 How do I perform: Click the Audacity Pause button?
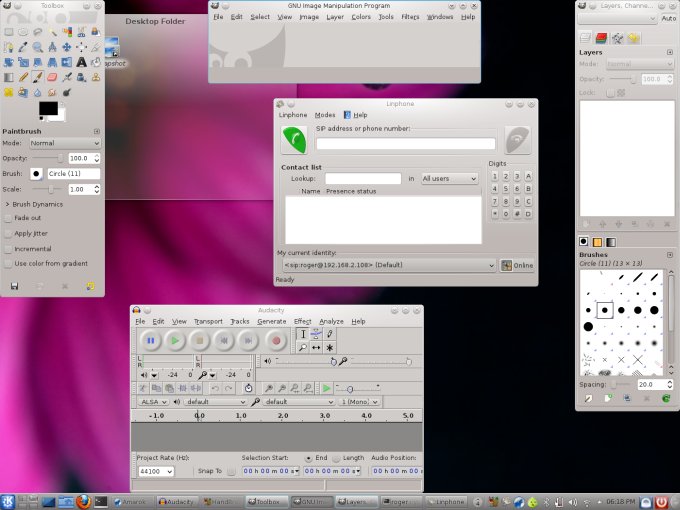point(150,341)
